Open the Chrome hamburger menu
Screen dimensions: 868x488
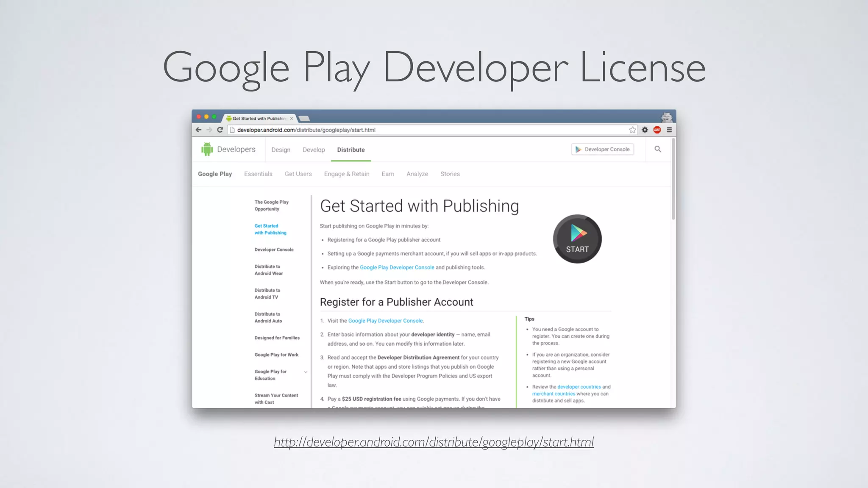pyautogui.click(x=669, y=130)
